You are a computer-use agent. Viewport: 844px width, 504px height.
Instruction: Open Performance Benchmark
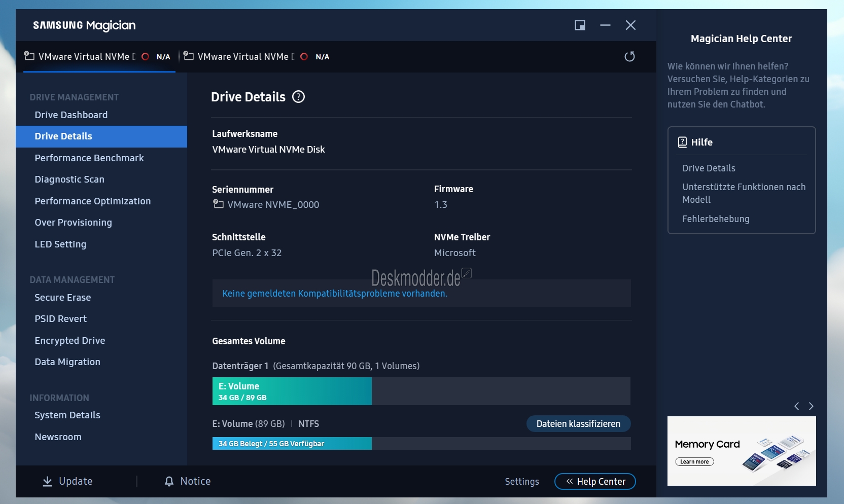coord(89,158)
